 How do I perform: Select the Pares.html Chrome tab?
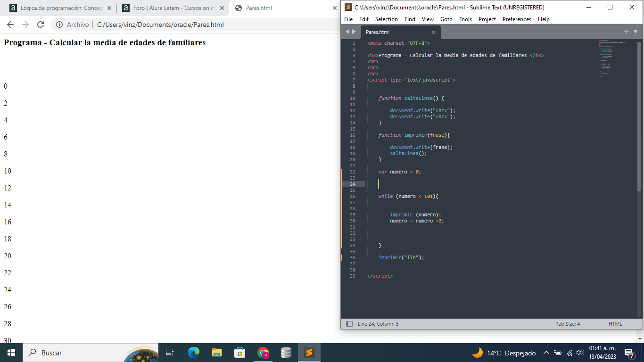285,8
